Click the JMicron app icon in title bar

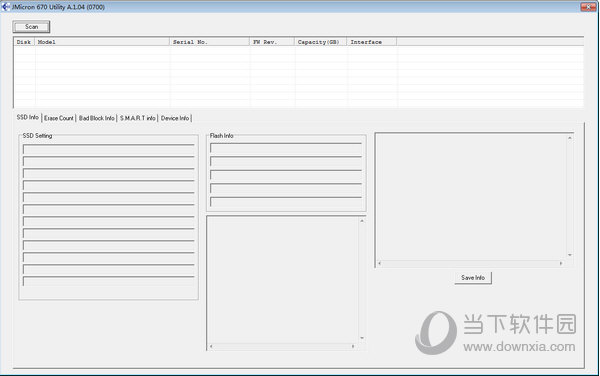click(5, 7)
